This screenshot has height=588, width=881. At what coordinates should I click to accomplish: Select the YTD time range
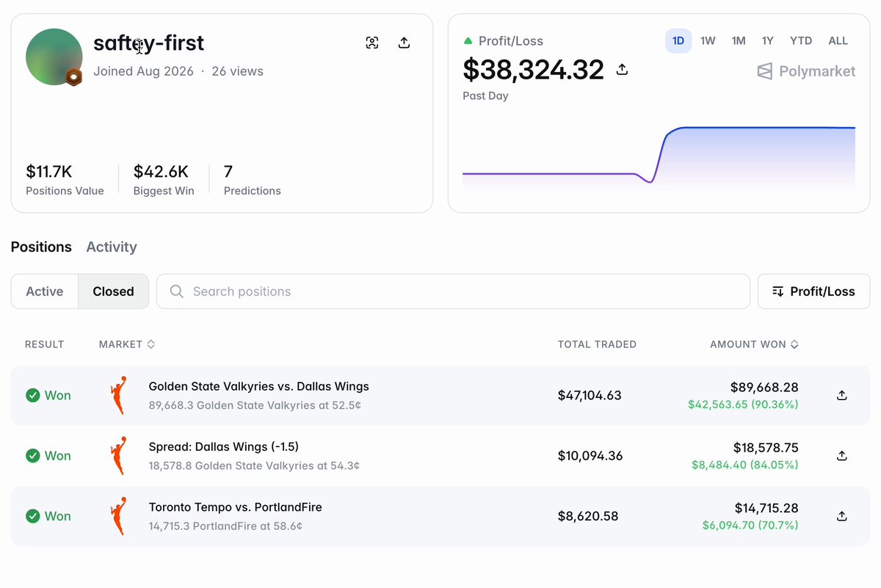pos(801,41)
